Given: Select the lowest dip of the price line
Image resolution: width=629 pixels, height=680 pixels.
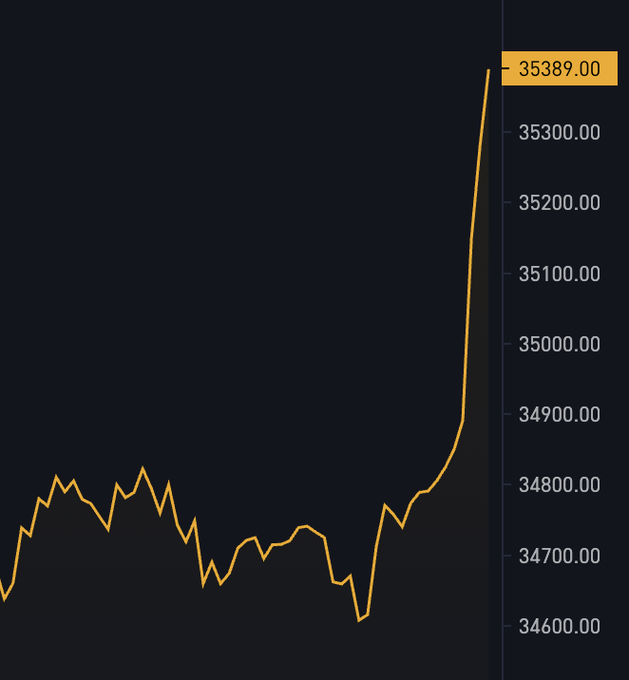Looking at the screenshot, I should click(359, 621).
